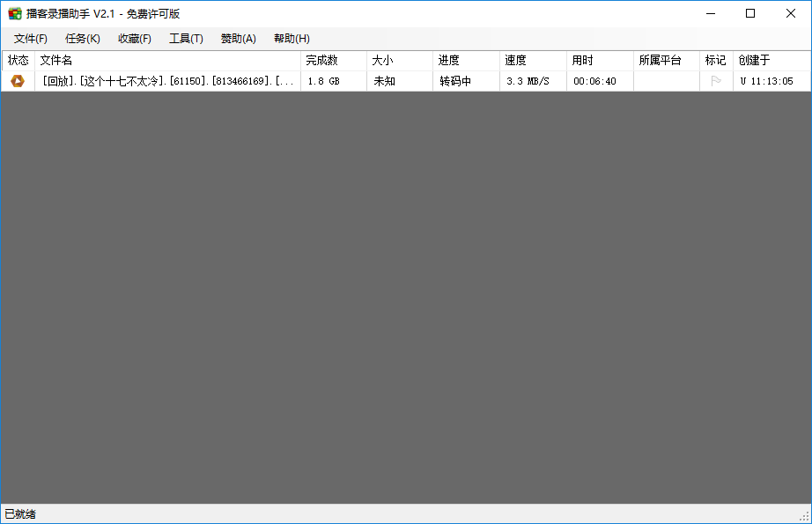The width and height of the screenshot is (812, 524).
Task: Sort by 速度 column header
Action: tap(533, 61)
